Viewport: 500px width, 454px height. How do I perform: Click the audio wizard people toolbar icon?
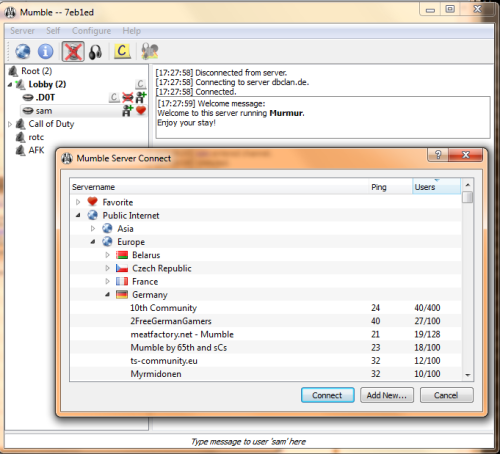[x=150, y=51]
